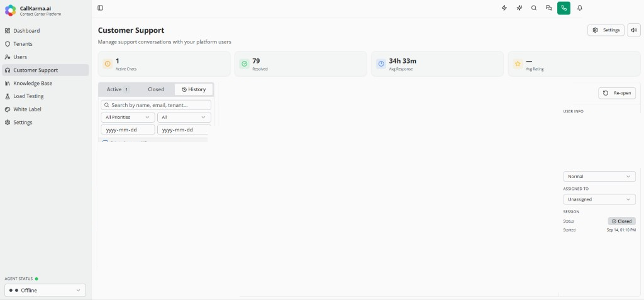
Task: Click the Resolved checkmark icon
Action: pyautogui.click(x=245, y=64)
